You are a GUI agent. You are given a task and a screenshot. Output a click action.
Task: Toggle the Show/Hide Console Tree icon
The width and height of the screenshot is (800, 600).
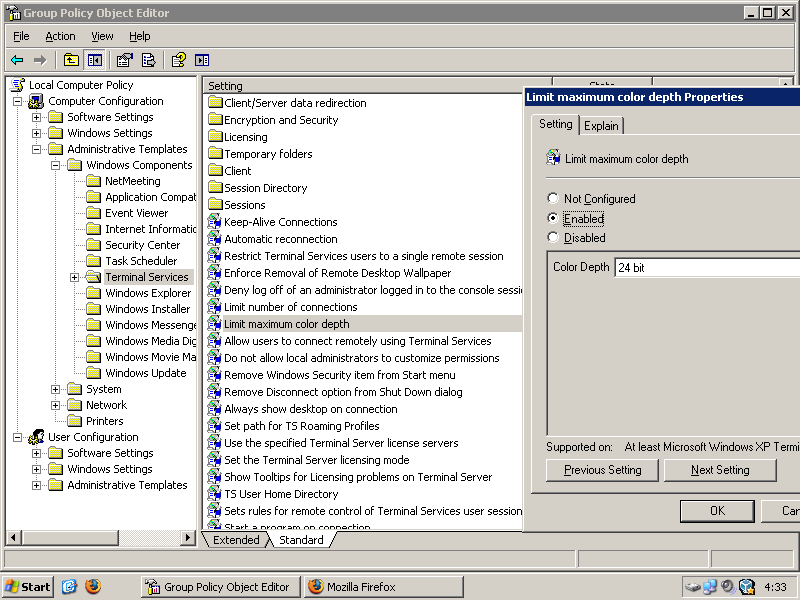[95, 60]
